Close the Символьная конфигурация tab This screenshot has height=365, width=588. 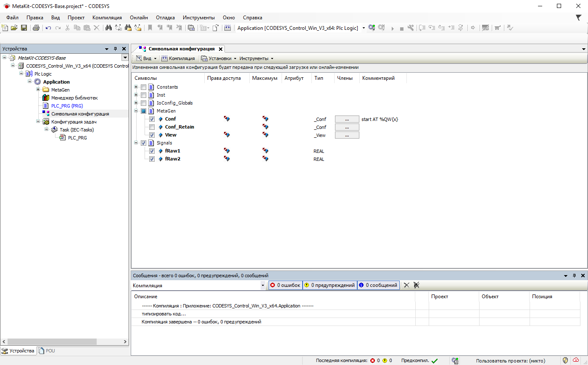coord(221,49)
